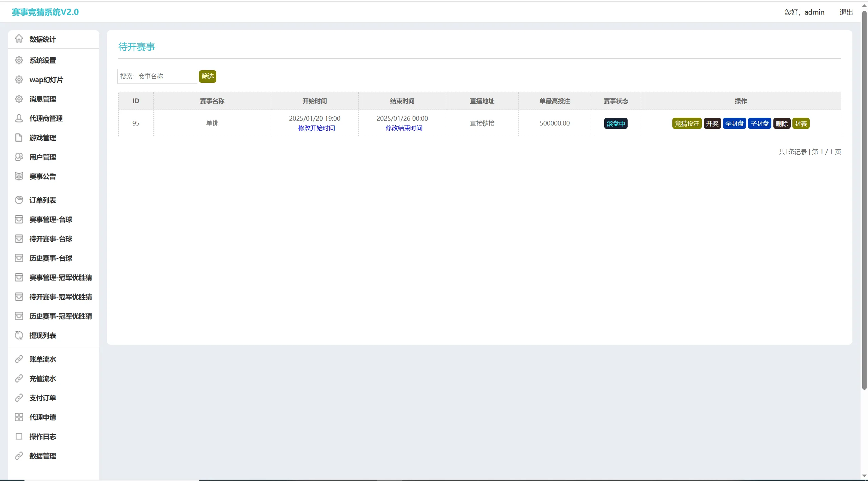This screenshot has height=481, width=868.
Task: Click the 赛事名称 search field
Action: 157,76
